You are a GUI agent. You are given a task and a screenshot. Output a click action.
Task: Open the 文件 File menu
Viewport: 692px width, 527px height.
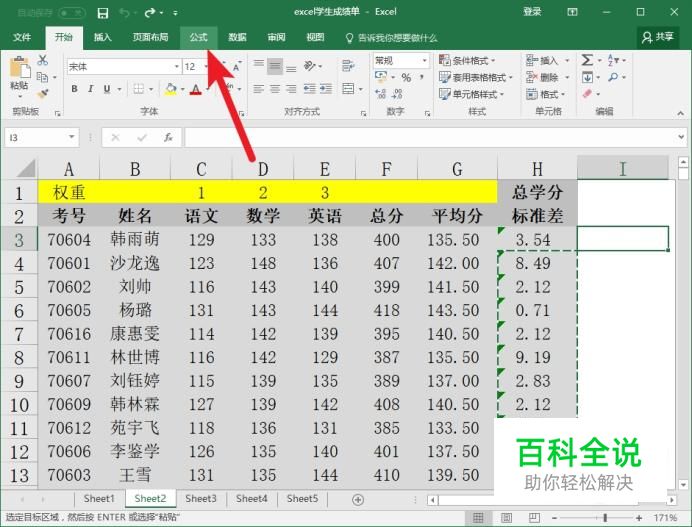tap(22, 37)
